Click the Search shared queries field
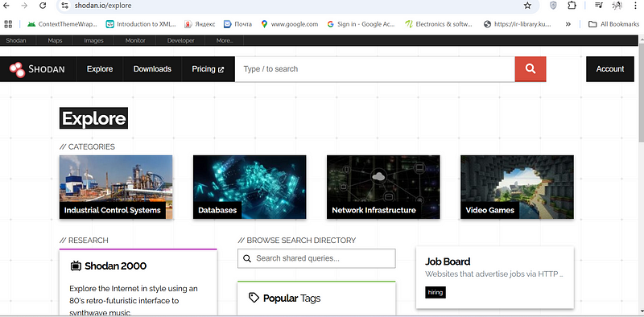Screen dimensions: 644x317 tap(316, 258)
